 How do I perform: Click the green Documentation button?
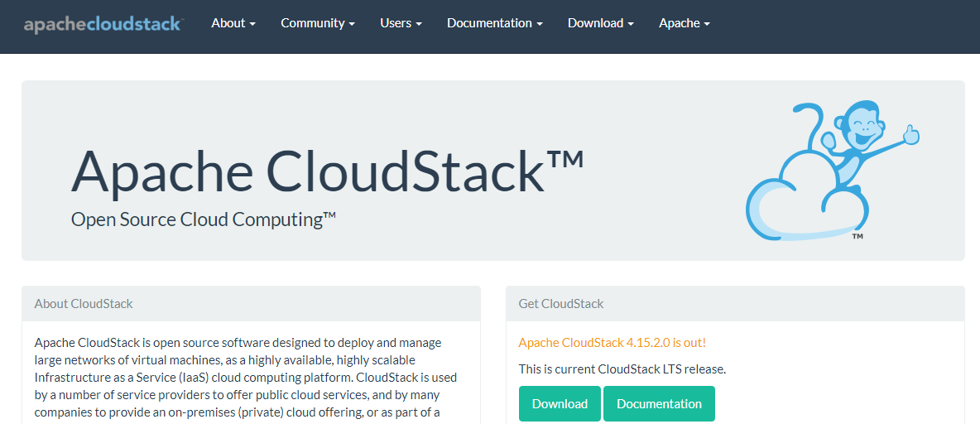(x=659, y=403)
